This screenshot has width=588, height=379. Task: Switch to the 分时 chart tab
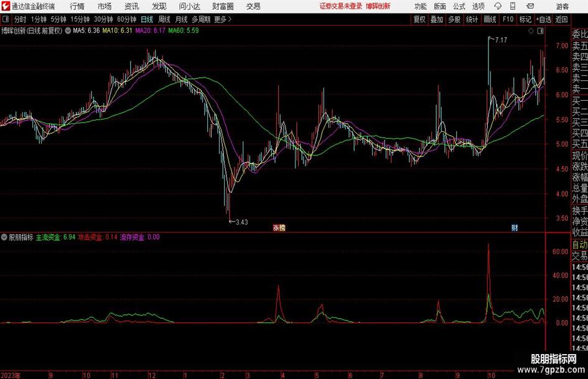tap(21, 19)
